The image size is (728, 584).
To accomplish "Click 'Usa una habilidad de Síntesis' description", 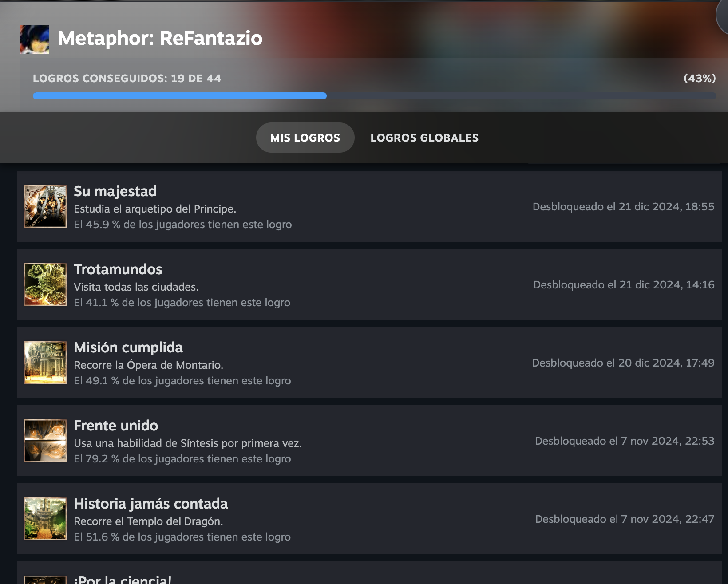I will (187, 443).
